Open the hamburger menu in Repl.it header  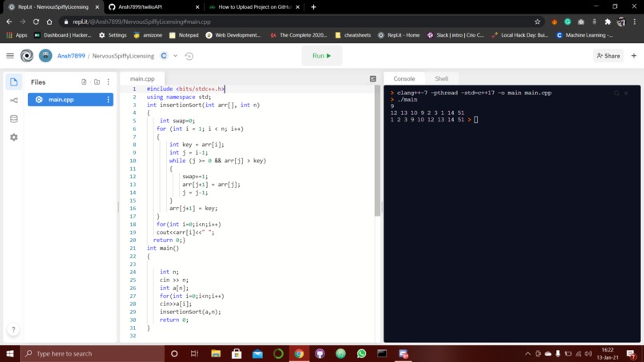10,55
